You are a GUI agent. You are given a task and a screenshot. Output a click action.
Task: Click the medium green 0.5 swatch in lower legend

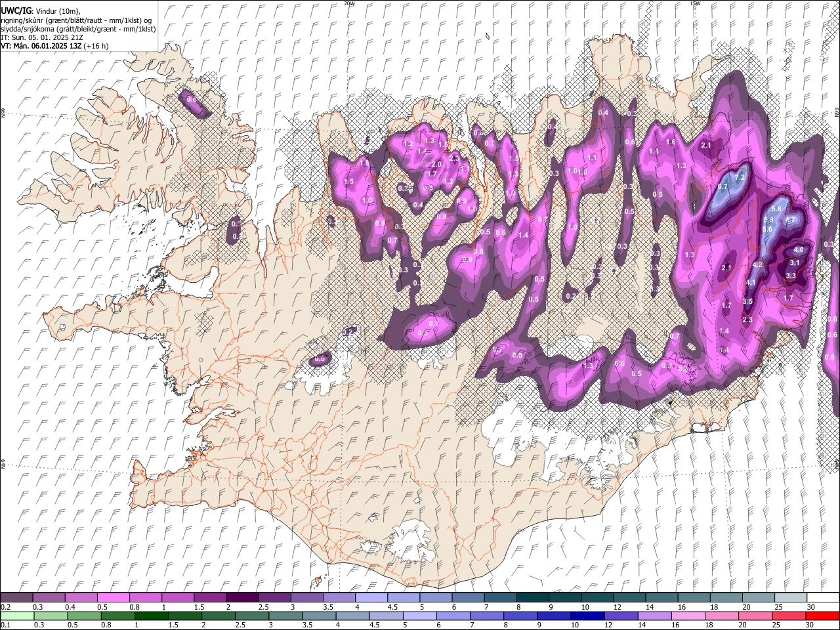pos(85,616)
